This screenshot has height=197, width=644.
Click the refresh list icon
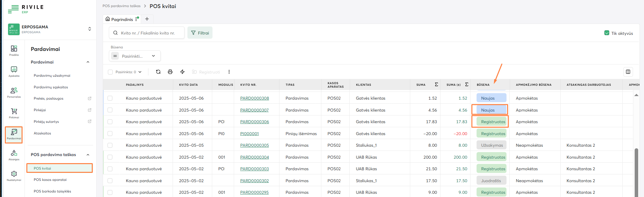[158, 72]
